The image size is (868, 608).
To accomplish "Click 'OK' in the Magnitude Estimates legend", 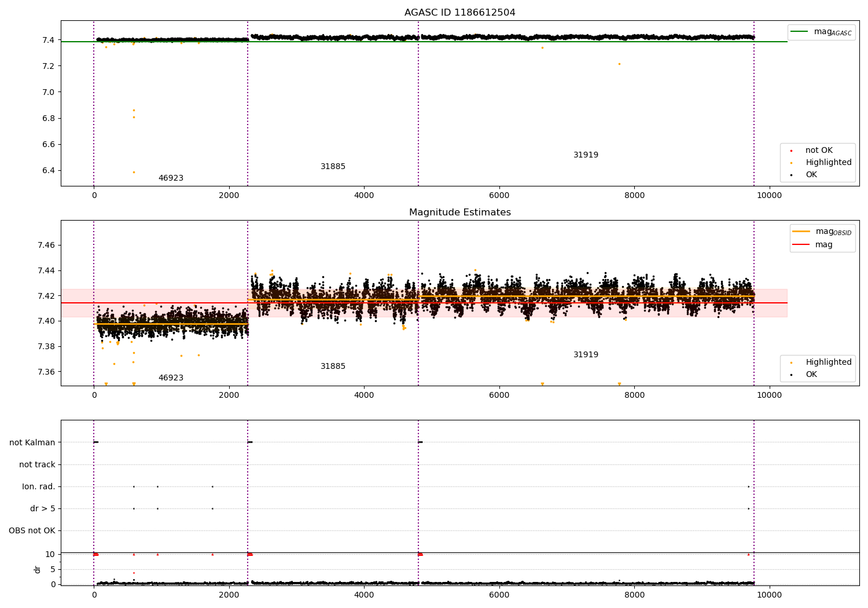I will click(x=811, y=375).
